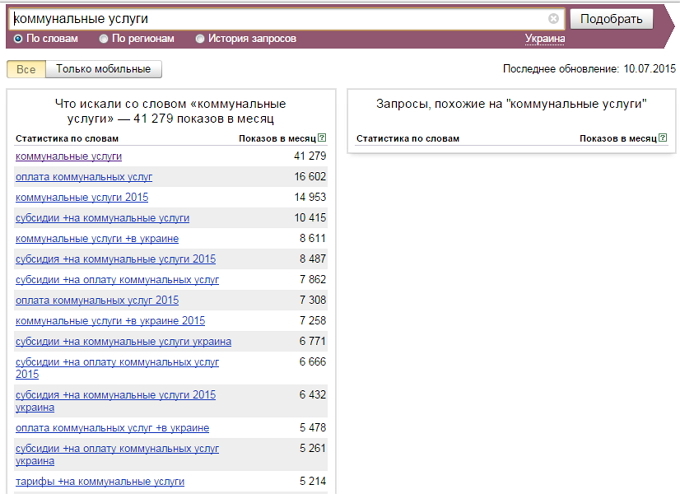Switch to the 'Все' tab
This screenshot has height=494, width=680.
tap(26, 69)
